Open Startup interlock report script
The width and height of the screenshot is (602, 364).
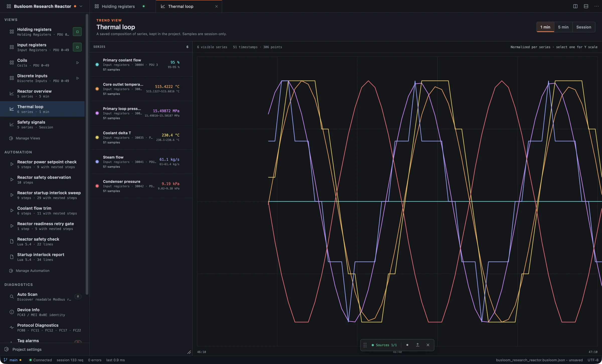(42, 257)
